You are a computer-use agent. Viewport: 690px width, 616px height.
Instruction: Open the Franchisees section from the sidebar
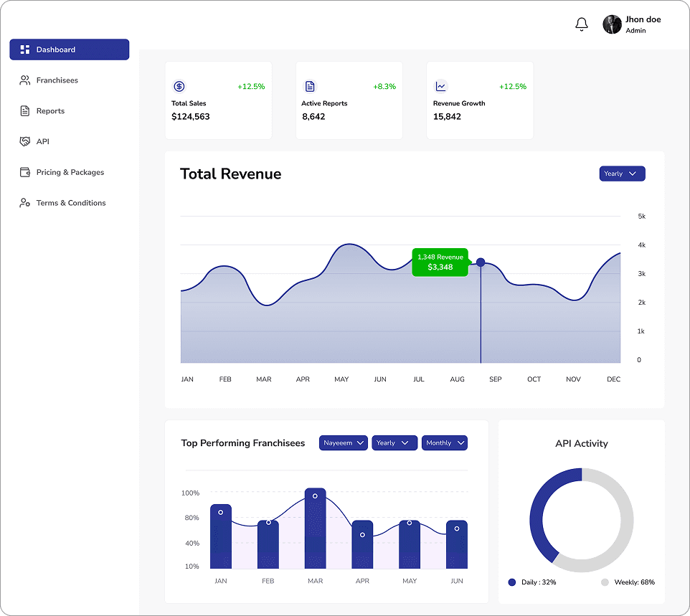57,80
